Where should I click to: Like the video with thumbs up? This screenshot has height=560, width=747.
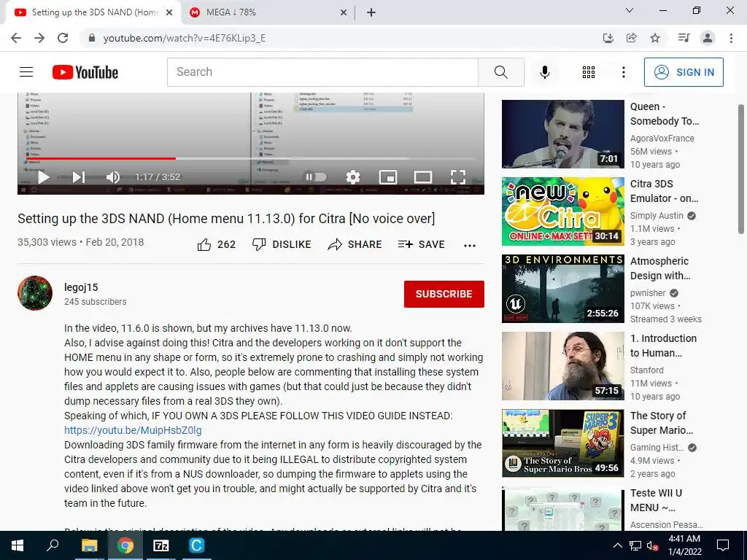point(216,244)
